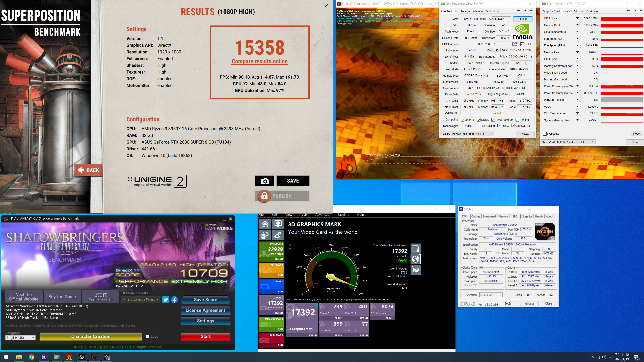The width and height of the screenshot is (644, 362).
Task: Toggle the CUDA checkbox
Action: tap(479, 120)
